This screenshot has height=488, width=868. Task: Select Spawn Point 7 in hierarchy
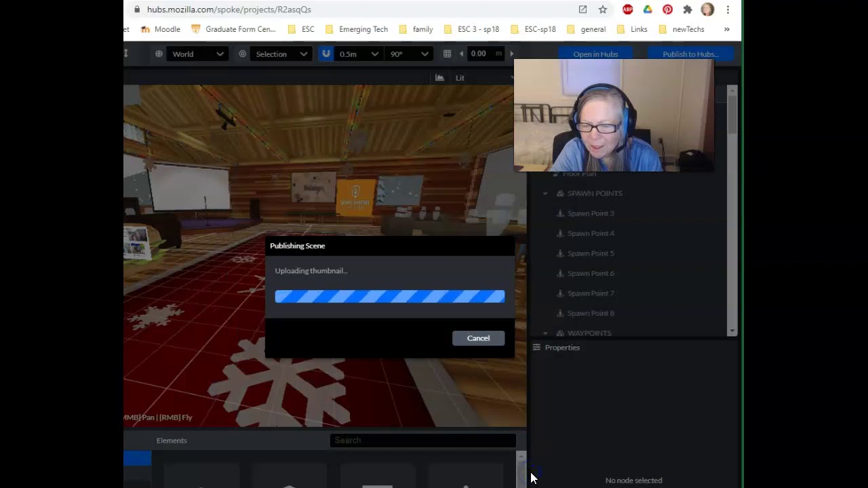[x=591, y=293]
